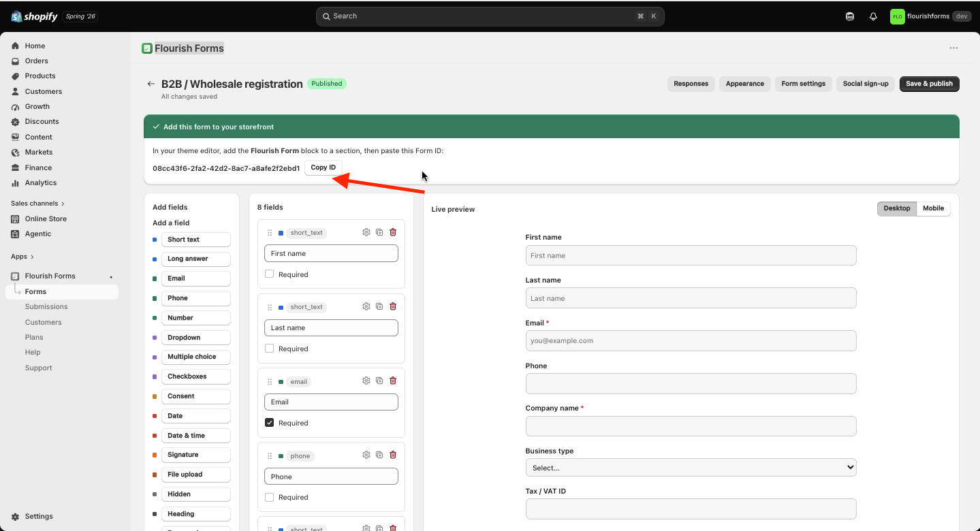Click the Published status badge
The width and height of the screenshot is (980, 531).
327,84
